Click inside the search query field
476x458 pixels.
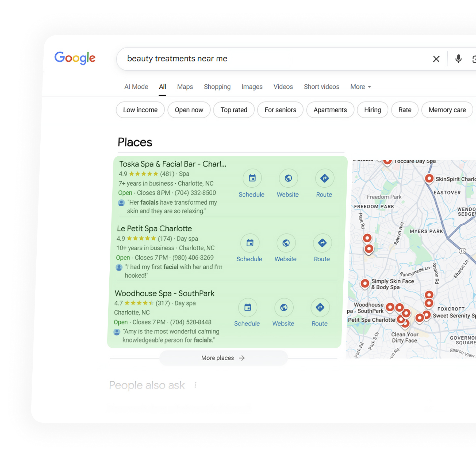tap(267, 59)
